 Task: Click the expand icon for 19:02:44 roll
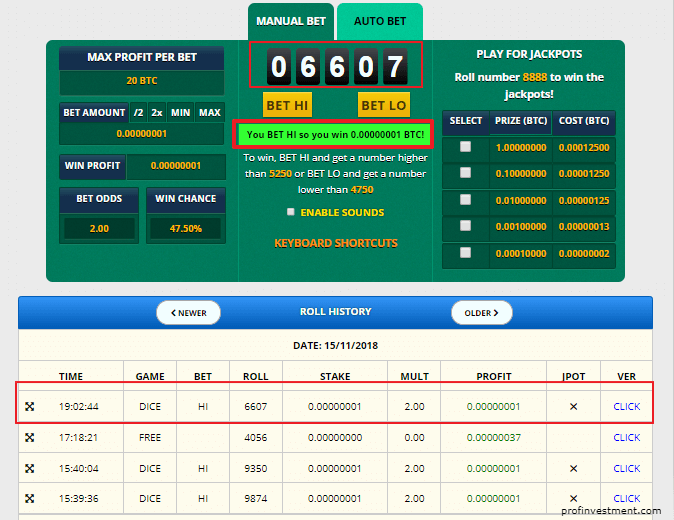(x=29, y=407)
